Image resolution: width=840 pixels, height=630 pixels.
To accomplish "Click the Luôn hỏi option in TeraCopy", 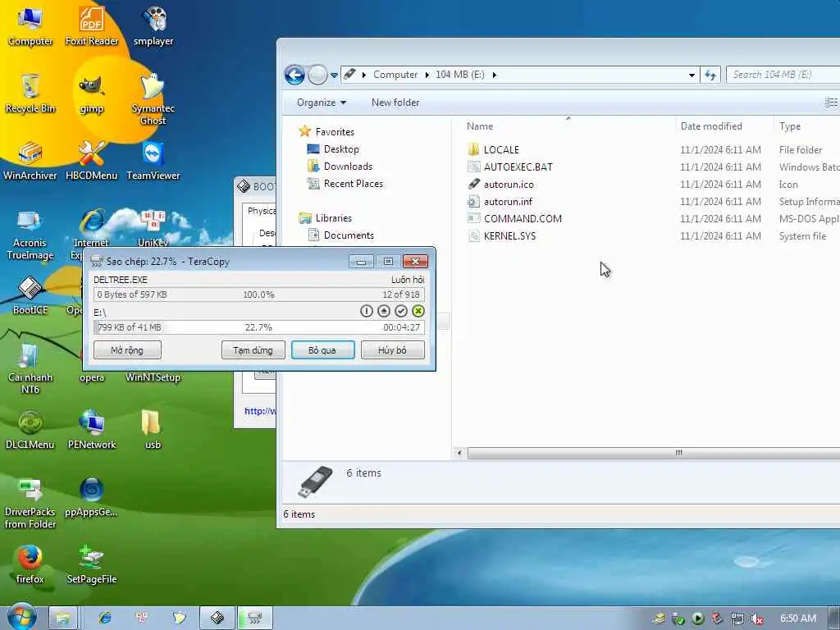I will [408, 280].
